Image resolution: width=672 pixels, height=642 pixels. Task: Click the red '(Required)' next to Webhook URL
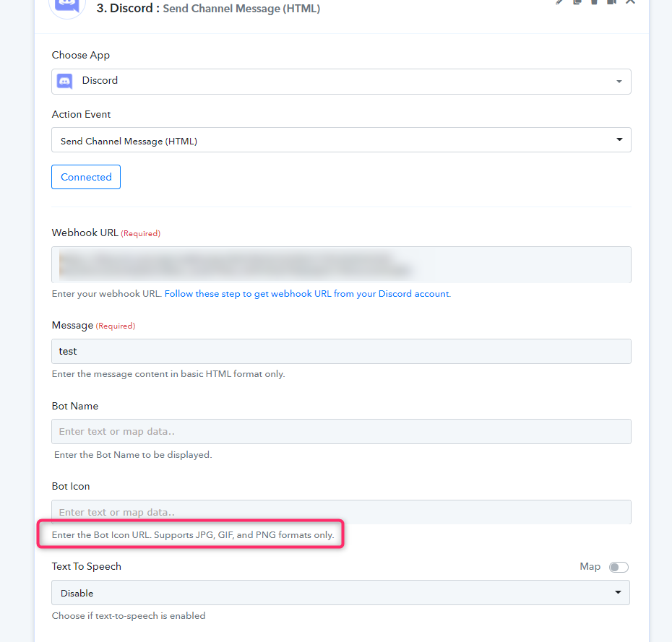(141, 233)
